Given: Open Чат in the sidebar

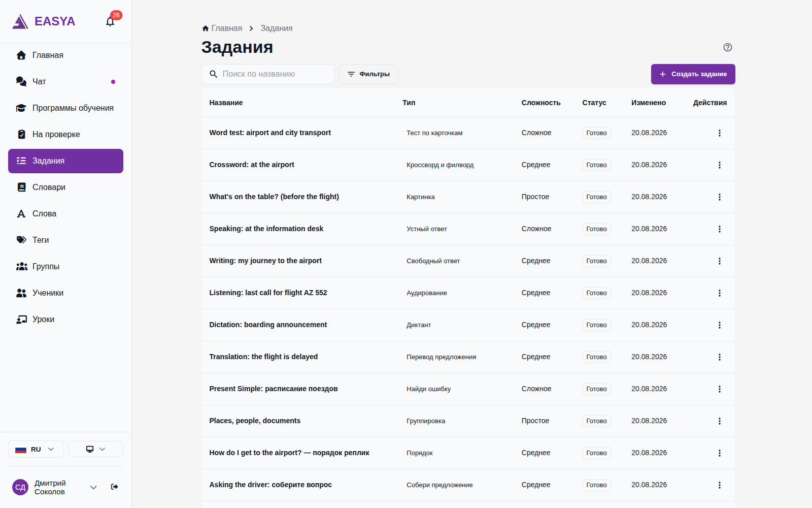Looking at the screenshot, I should pos(65,82).
